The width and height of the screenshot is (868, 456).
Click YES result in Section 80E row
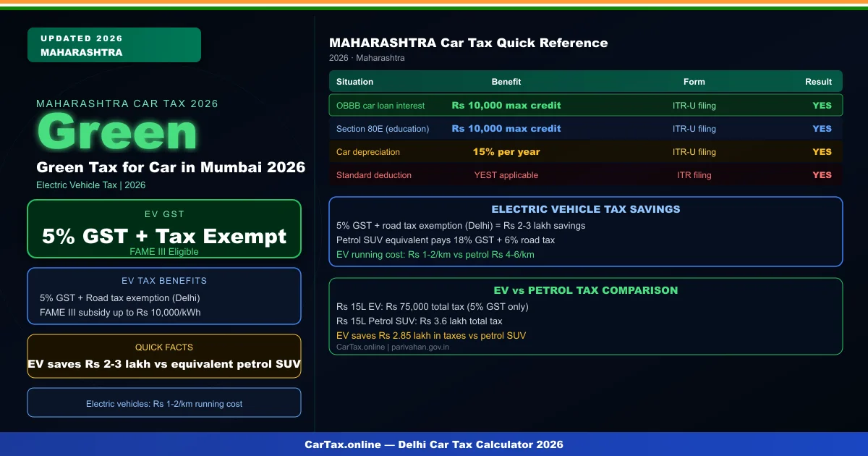point(822,129)
